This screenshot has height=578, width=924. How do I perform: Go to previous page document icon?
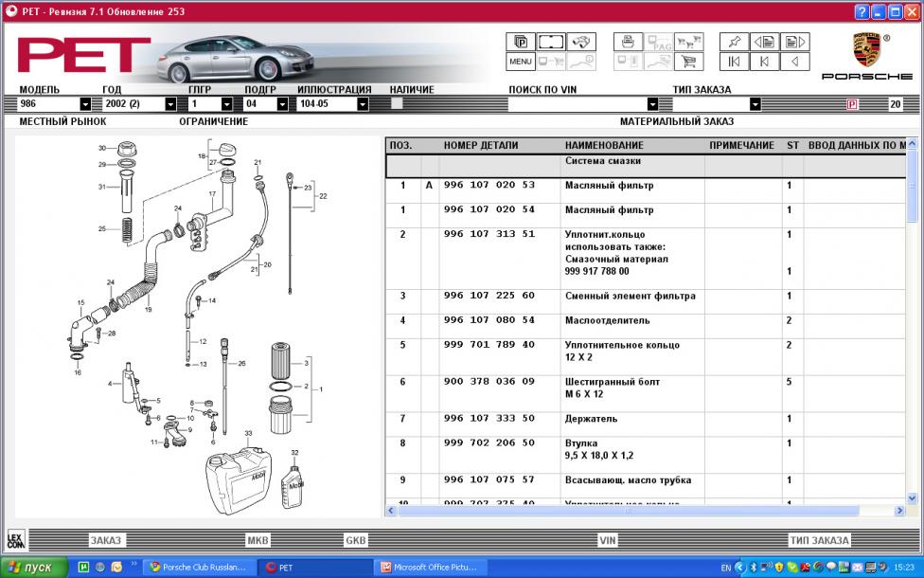764,42
